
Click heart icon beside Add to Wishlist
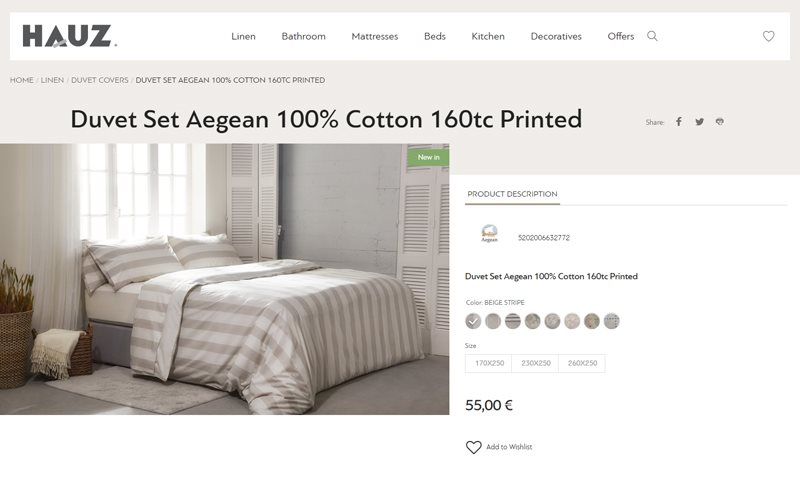(473, 447)
